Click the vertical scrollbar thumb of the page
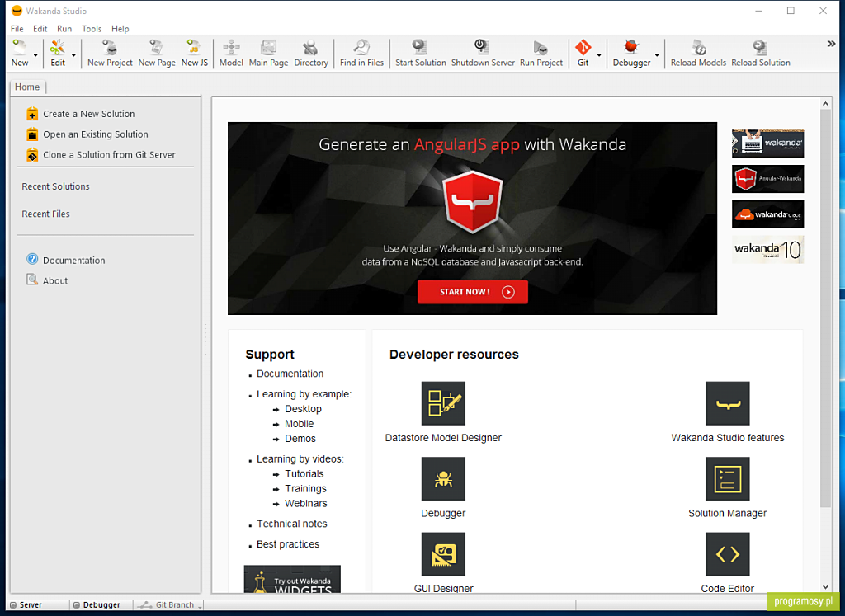 (825, 308)
